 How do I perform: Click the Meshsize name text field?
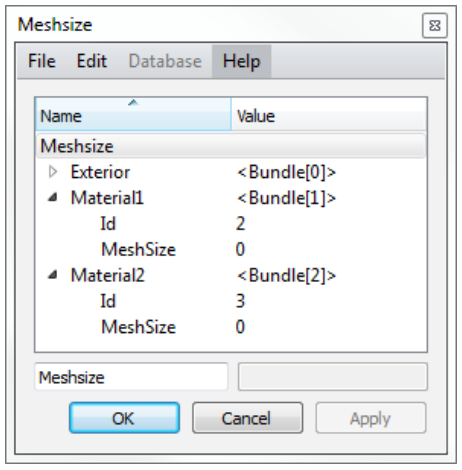click(x=131, y=377)
